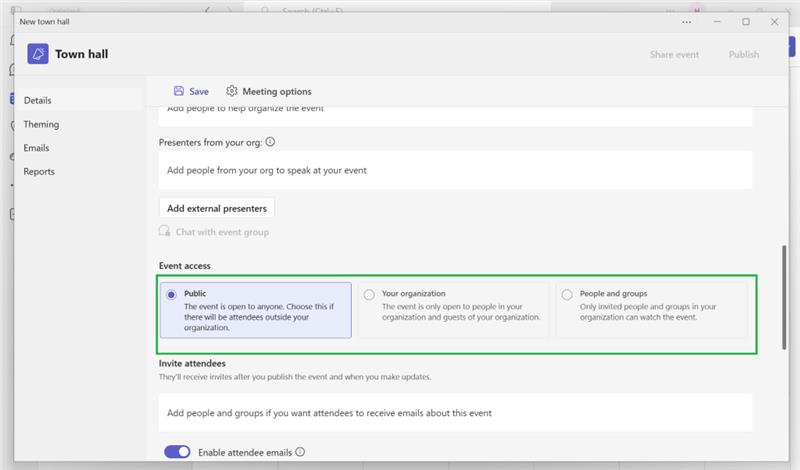The width and height of the screenshot is (800, 470).
Task: Click info icon next to Presenters from your org
Action: pos(270,142)
